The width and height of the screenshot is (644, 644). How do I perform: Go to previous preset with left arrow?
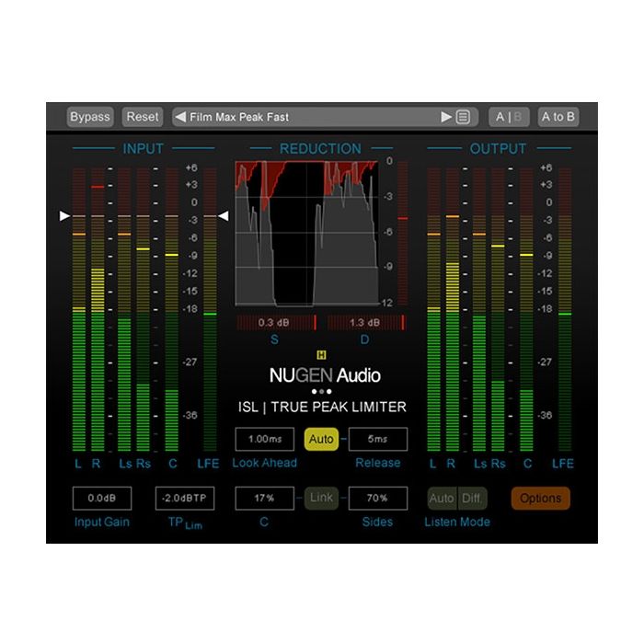(180, 117)
